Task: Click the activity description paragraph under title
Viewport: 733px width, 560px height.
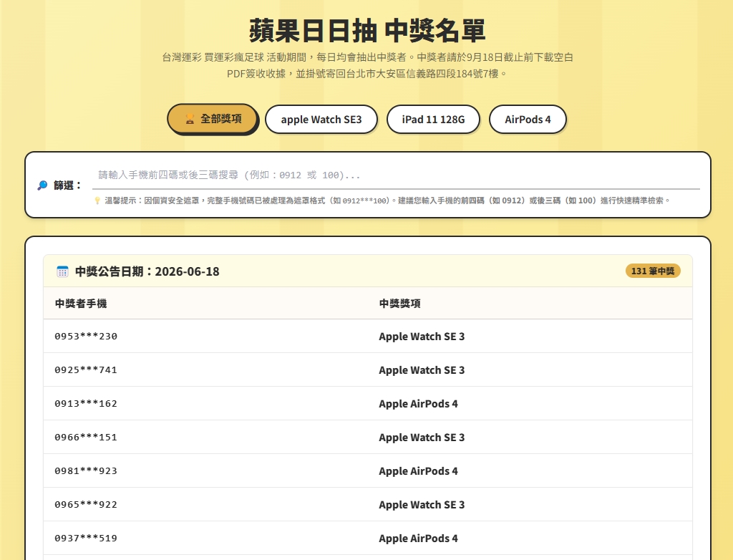Action: [x=367, y=65]
